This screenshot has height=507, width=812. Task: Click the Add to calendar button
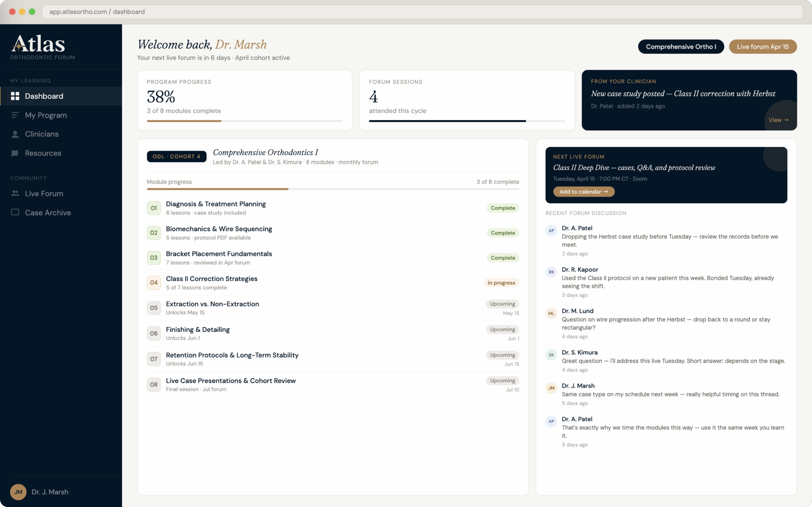click(584, 191)
